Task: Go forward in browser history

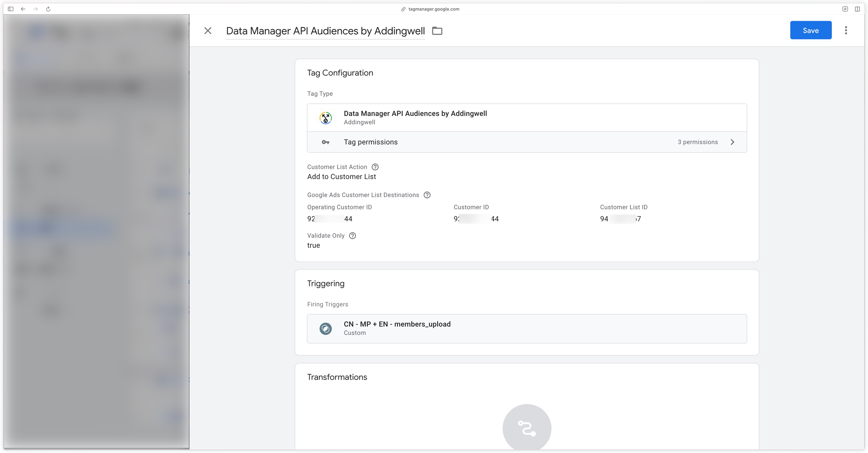Action: click(36, 9)
